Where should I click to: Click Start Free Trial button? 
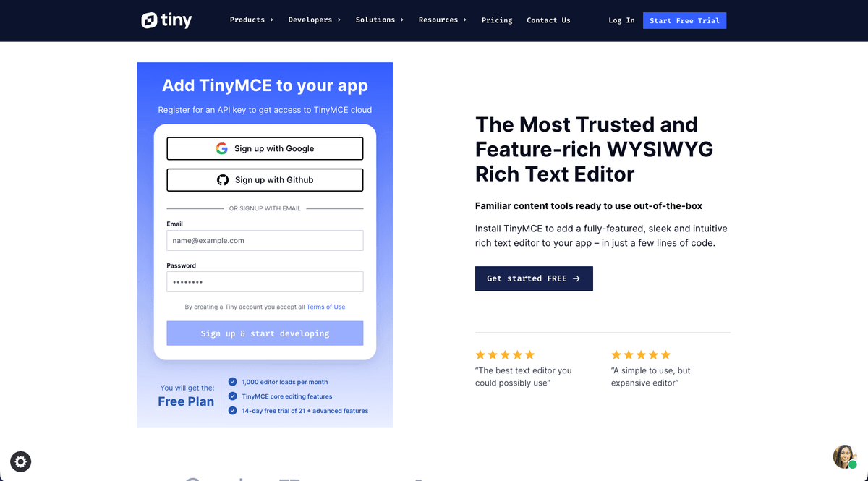pyautogui.click(x=684, y=20)
